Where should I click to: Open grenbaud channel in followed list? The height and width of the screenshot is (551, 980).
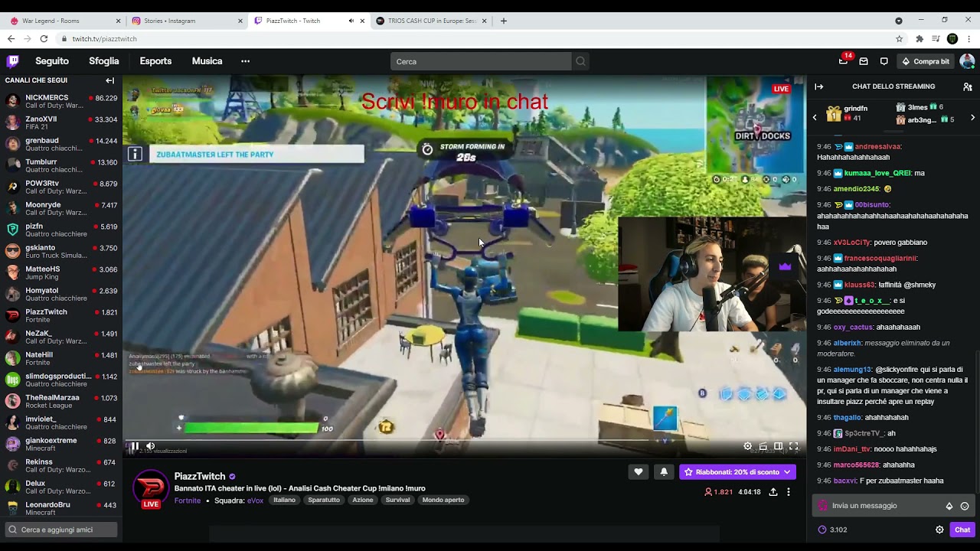pos(61,144)
